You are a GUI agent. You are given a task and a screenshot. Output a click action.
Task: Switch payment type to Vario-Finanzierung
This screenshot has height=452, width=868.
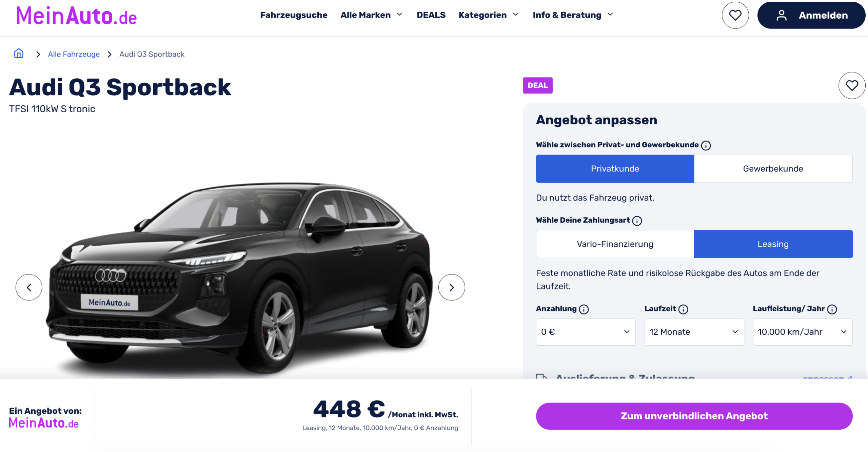[615, 244]
